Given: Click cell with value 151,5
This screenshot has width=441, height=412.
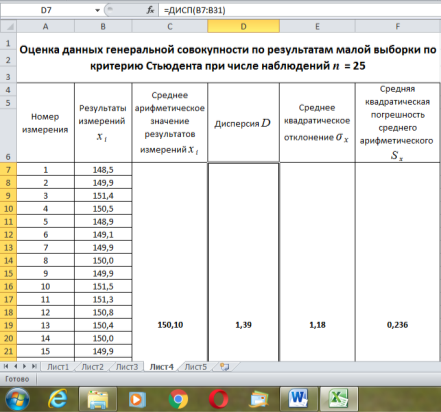Looking at the screenshot, I should [103, 286].
